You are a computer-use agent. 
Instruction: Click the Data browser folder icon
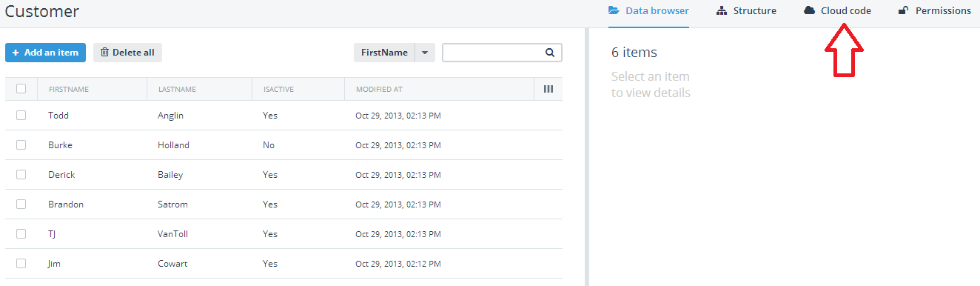(x=614, y=10)
